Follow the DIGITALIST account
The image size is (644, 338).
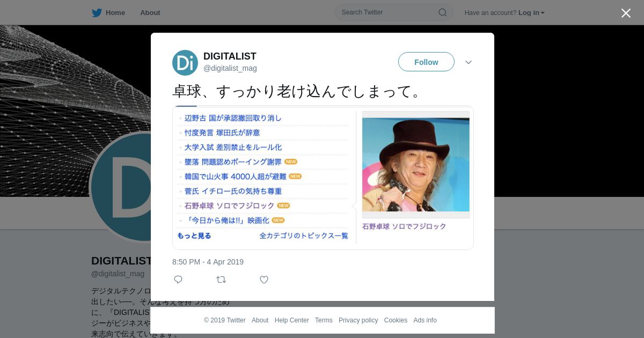pyautogui.click(x=426, y=62)
